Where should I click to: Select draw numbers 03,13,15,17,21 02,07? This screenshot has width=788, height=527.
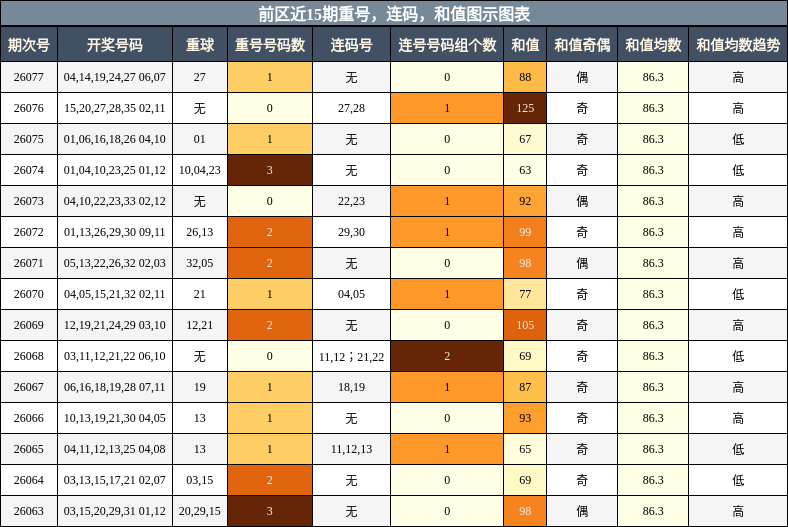coord(115,480)
